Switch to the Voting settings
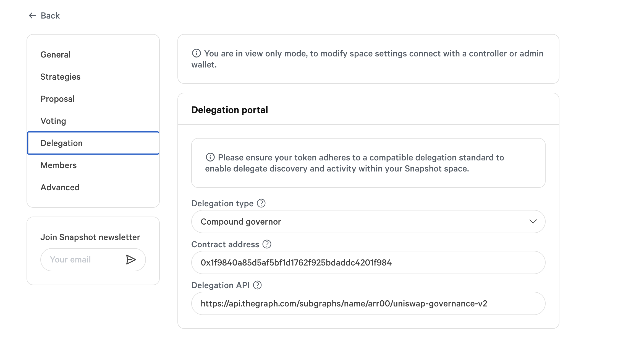 tap(53, 121)
